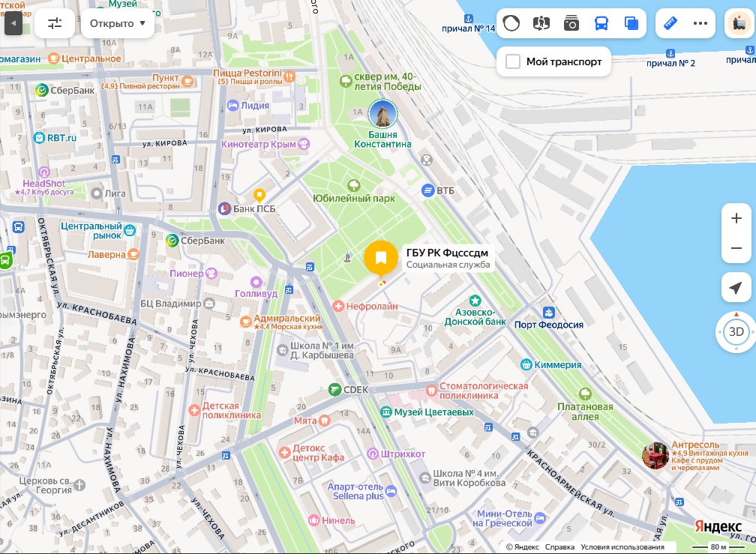The image size is (756, 554).
Task: Click the Юбилейный парк tree icon
Action: click(x=354, y=185)
